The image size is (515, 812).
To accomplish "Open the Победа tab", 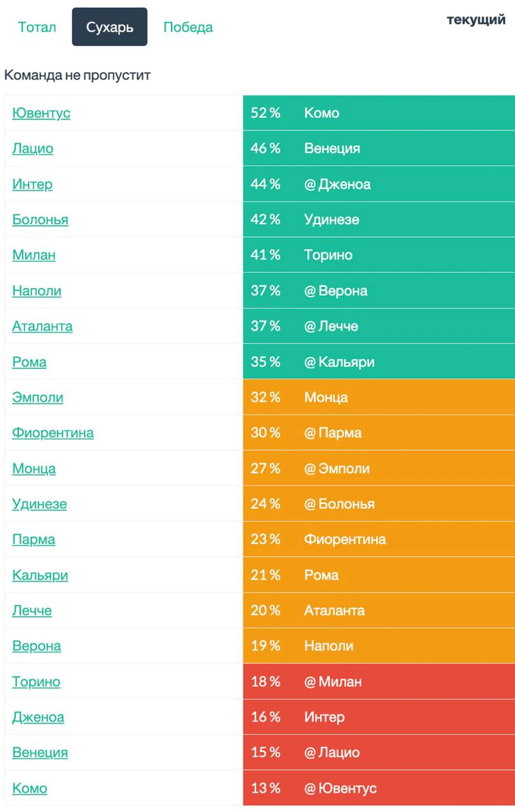I will (x=188, y=27).
